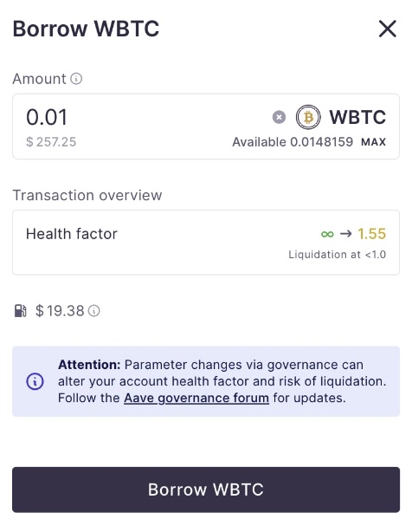Click the Health factor row label
This screenshot has width=412, height=532.
[72, 234]
